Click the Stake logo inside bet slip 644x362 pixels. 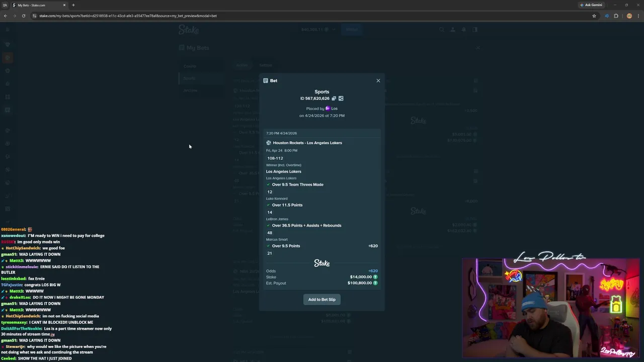click(322, 263)
